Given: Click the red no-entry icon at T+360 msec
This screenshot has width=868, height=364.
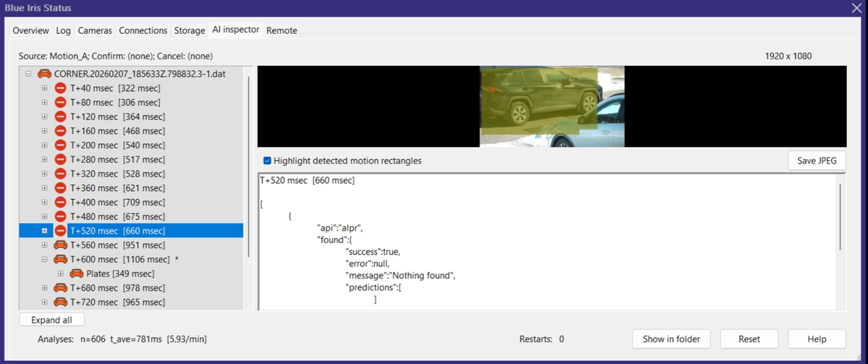Looking at the screenshot, I should point(61,188).
